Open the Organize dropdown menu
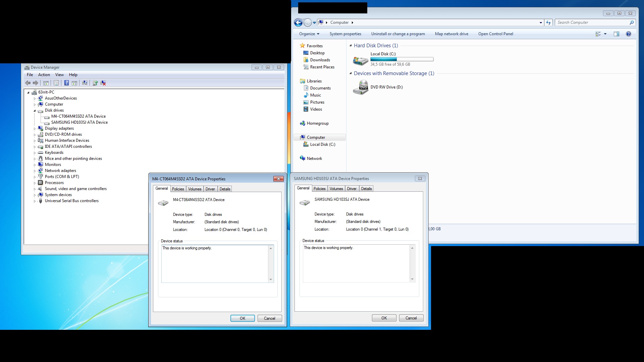This screenshot has width=644, height=362. point(309,34)
